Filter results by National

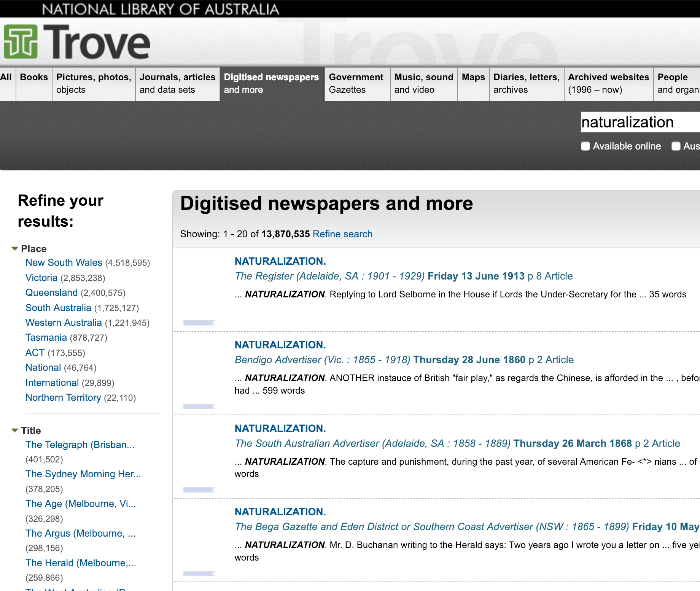(43, 367)
